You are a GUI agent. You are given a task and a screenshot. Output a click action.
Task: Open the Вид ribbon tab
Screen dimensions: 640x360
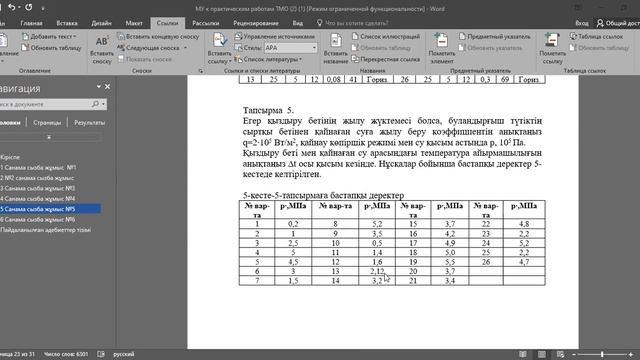(298, 23)
